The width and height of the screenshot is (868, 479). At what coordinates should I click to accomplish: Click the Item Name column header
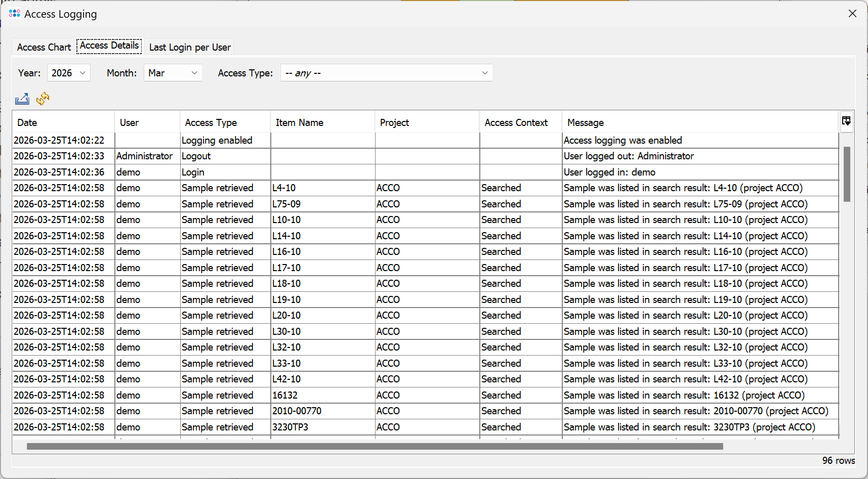[322, 122]
